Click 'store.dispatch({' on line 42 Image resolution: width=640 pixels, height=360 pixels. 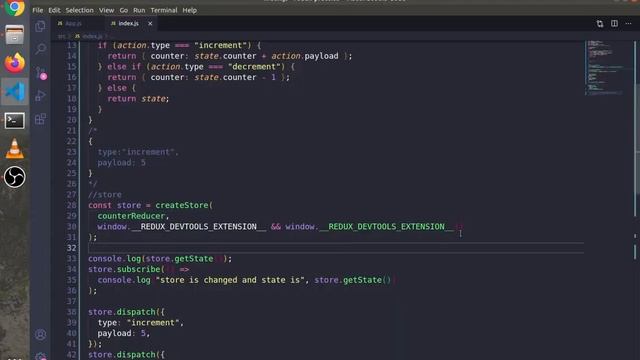(x=126, y=354)
